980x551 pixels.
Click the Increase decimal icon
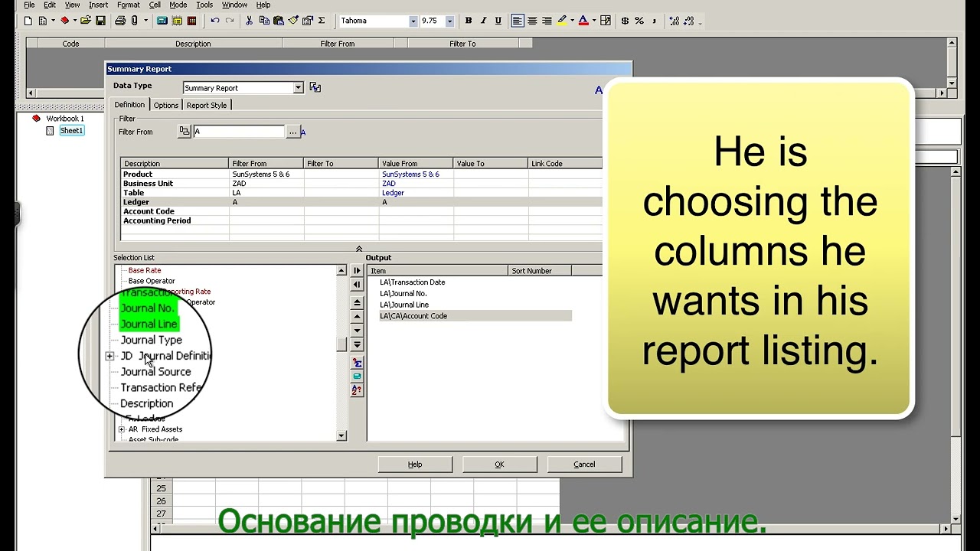point(674,21)
